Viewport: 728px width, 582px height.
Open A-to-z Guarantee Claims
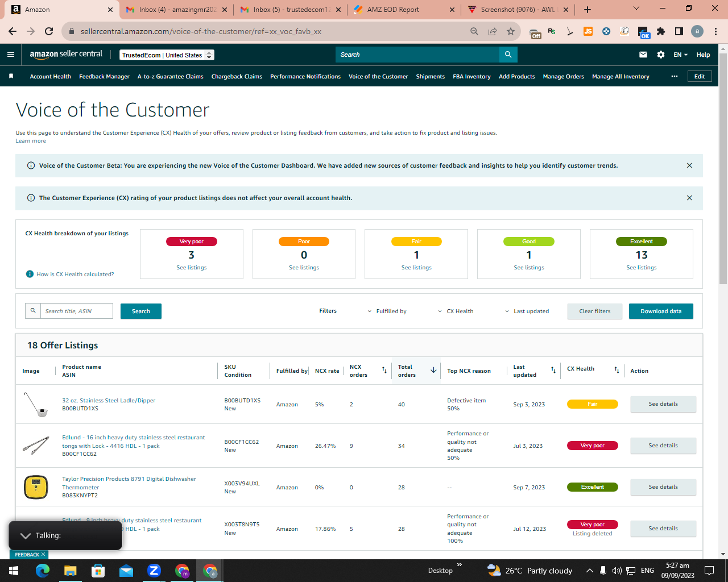(x=171, y=76)
